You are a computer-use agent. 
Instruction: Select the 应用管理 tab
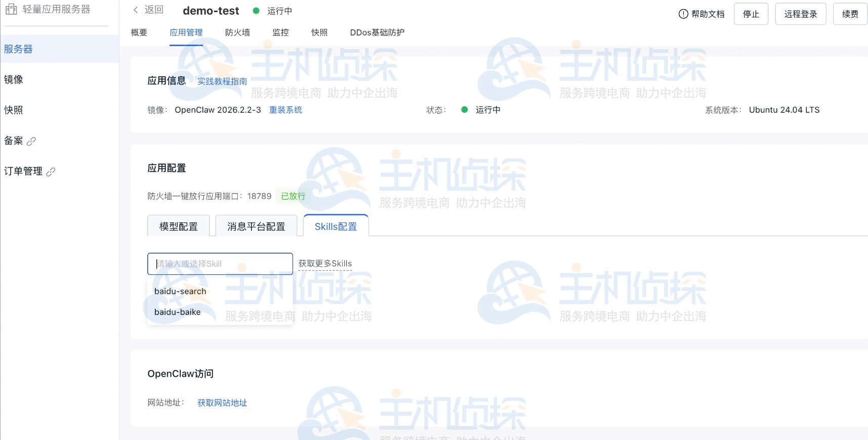(x=186, y=32)
